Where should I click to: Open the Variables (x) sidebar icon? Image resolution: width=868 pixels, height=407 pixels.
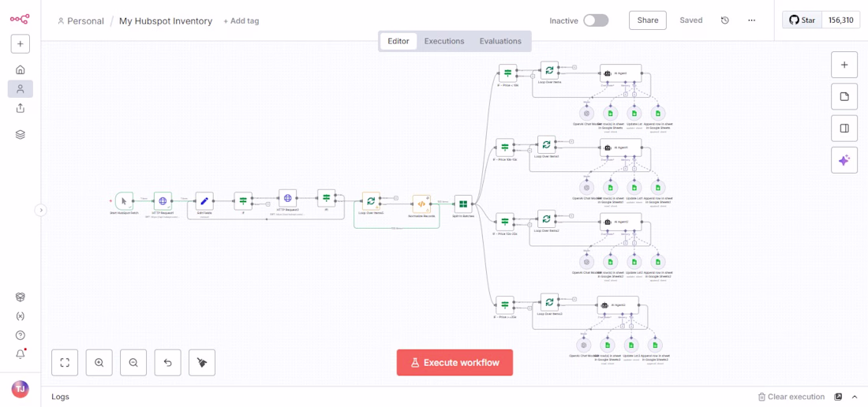coord(21,316)
